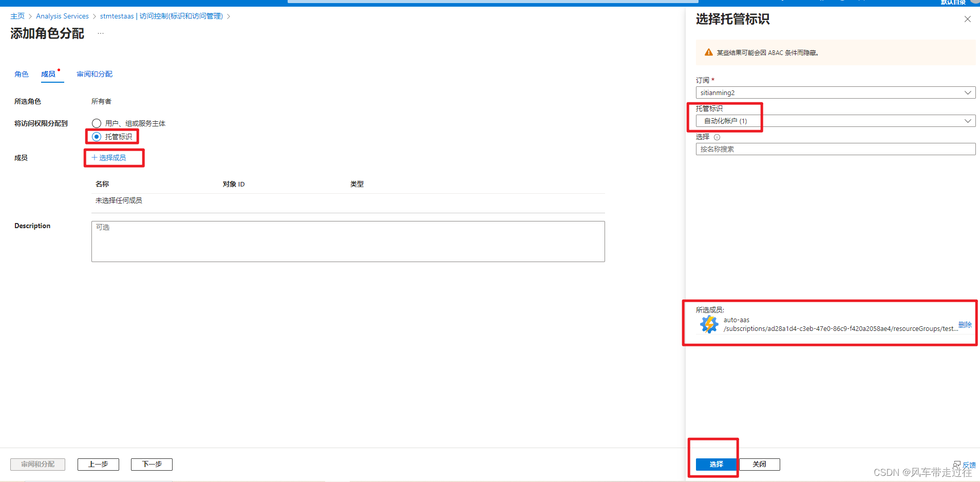Click the auto-aas automation account icon
Screen dimensions: 980x482
coord(709,324)
